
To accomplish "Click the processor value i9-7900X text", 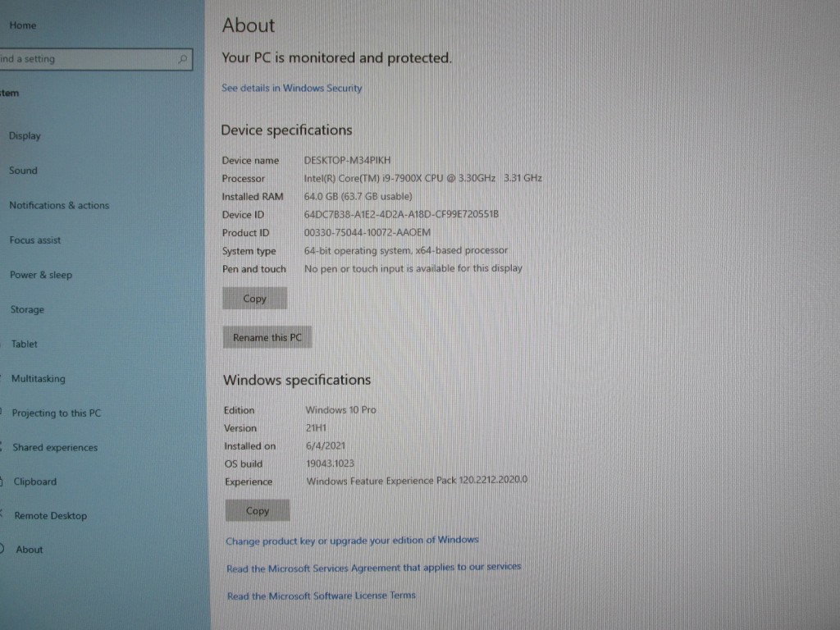I will (x=422, y=178).
